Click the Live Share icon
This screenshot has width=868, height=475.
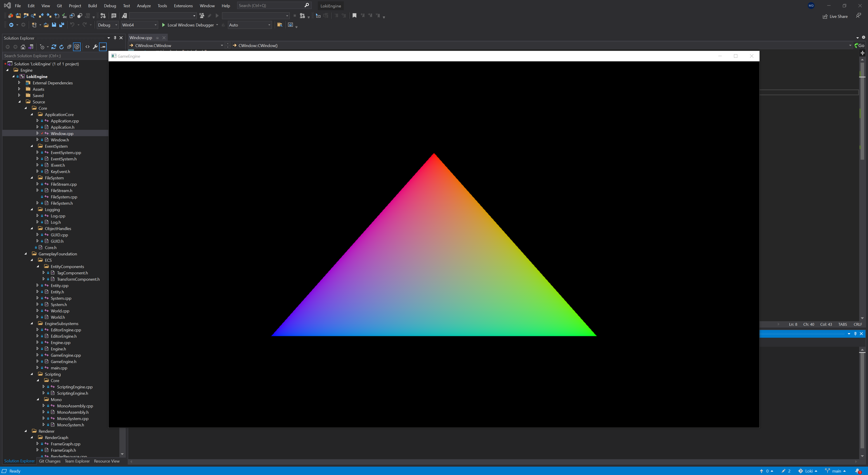pyautogui.click(x=825, y=17)
